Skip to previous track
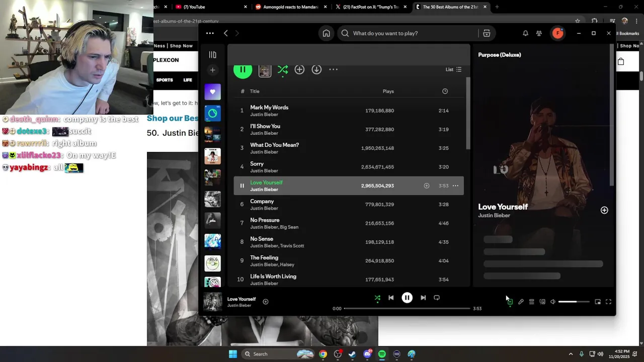Screen dimensions: 644x362 click(x=391, y=298)
